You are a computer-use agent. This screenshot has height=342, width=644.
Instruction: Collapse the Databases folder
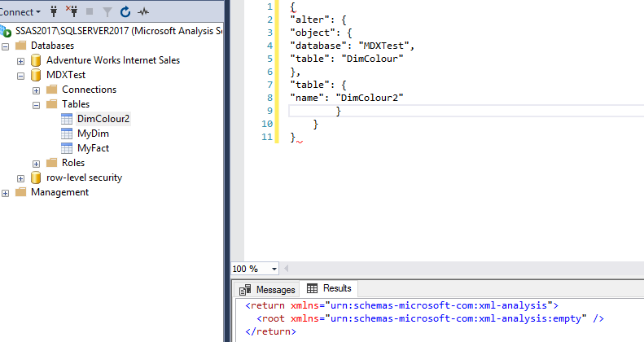(6, 46)
